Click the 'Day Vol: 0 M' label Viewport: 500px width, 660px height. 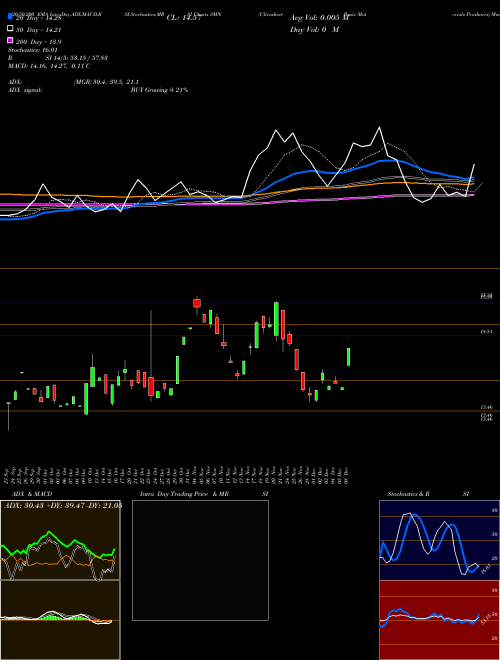[314, 30]
